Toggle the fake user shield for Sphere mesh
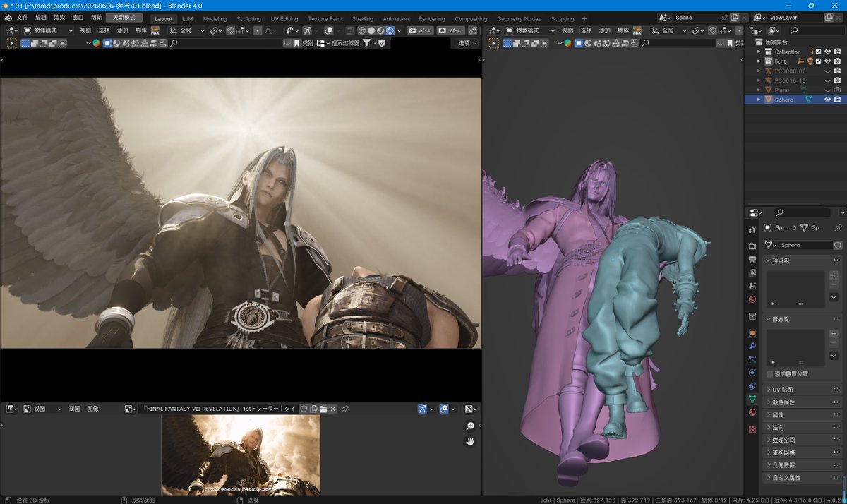Screen dimensions: 847x504 coord(838,245)
